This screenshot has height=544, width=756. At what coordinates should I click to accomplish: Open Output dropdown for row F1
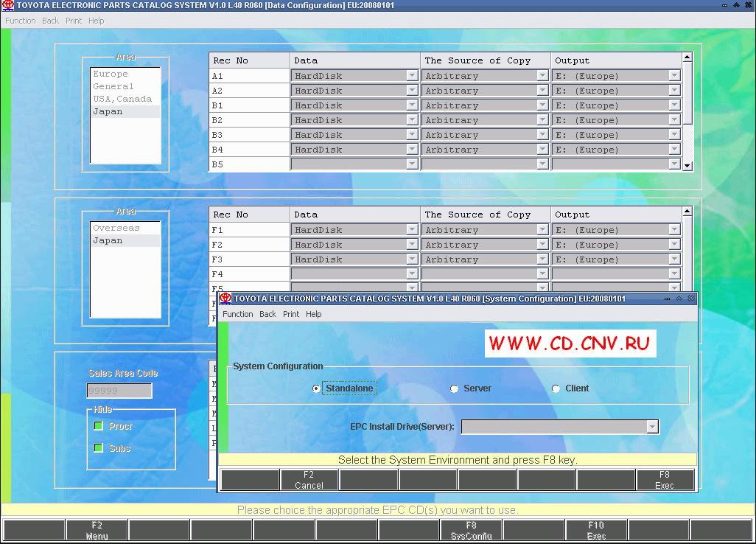674,230
